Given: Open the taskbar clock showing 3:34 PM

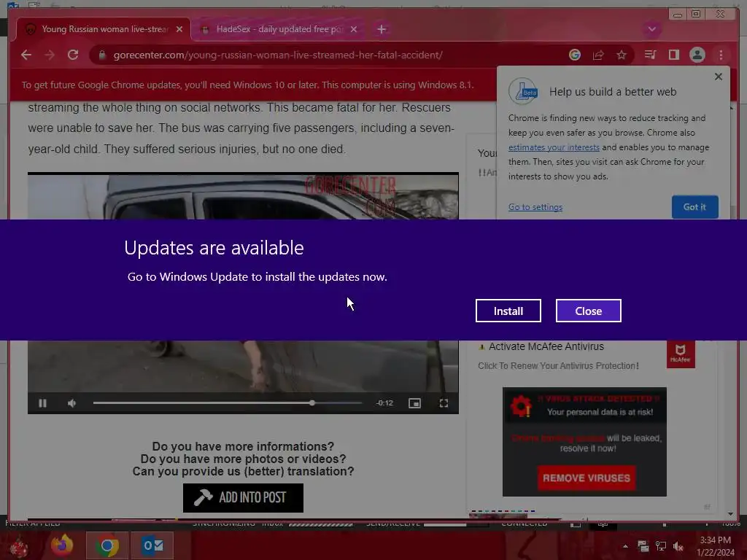Looking at the screenshot, I should pos(716,546).
